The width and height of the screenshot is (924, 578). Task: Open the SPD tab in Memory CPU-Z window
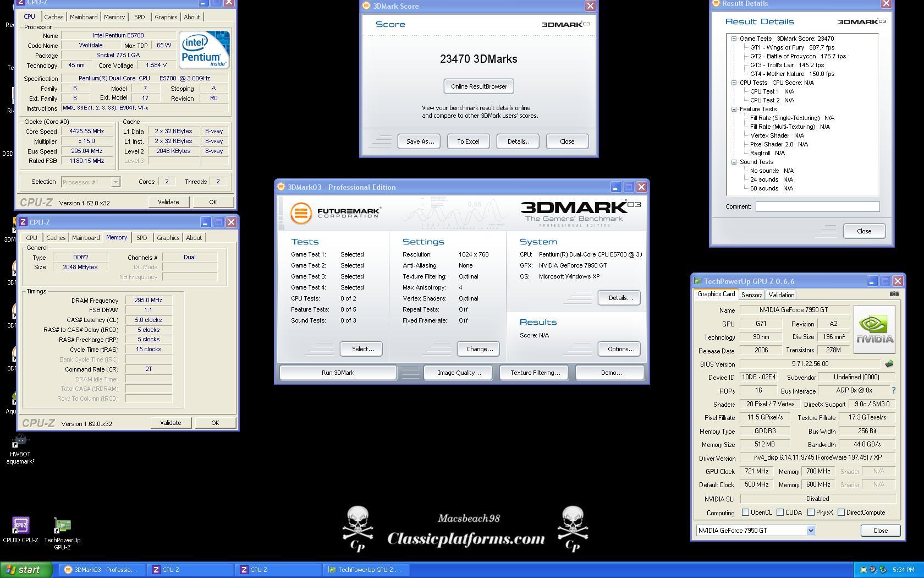[x=142, y=238]
